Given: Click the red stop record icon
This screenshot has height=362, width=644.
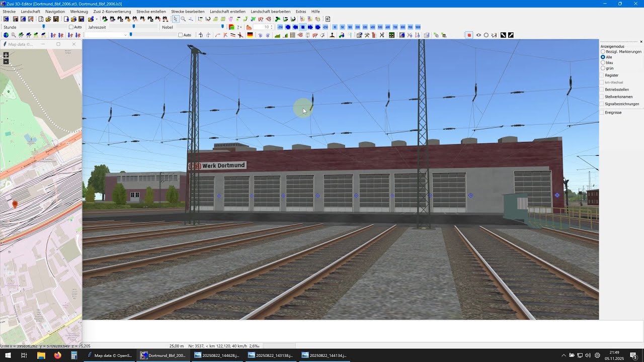Looking at the screenshot, I should 469,35.
